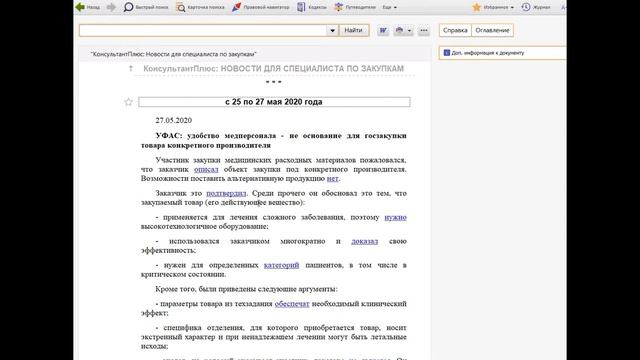Click the gray forward arrow
The width and height of the screenshot is (640, 360).
pyautogui.click(x=111, y=7)
